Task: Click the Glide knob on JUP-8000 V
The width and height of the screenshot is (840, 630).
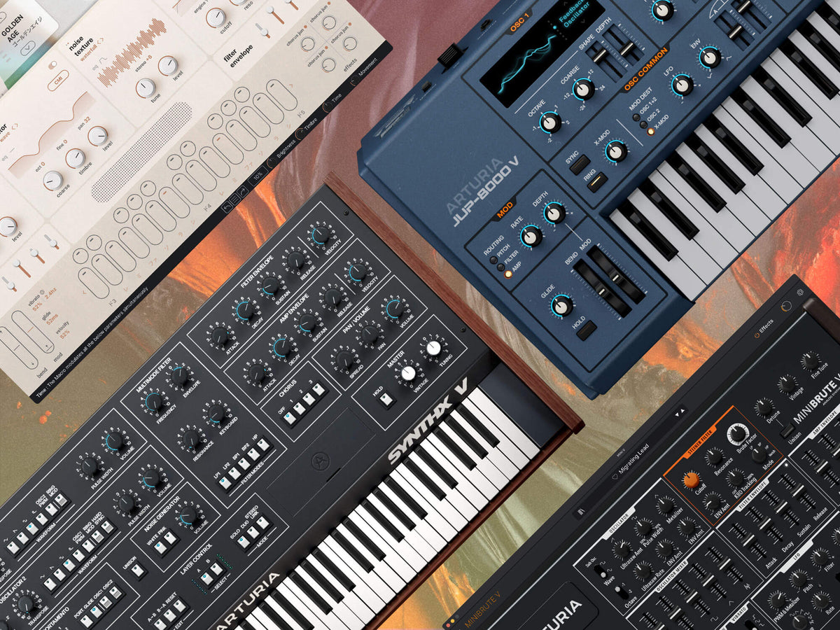Action: tap(561, 305)
